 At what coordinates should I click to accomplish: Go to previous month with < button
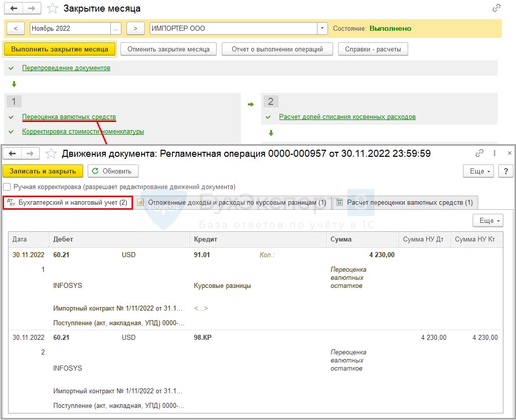[16, 28]
